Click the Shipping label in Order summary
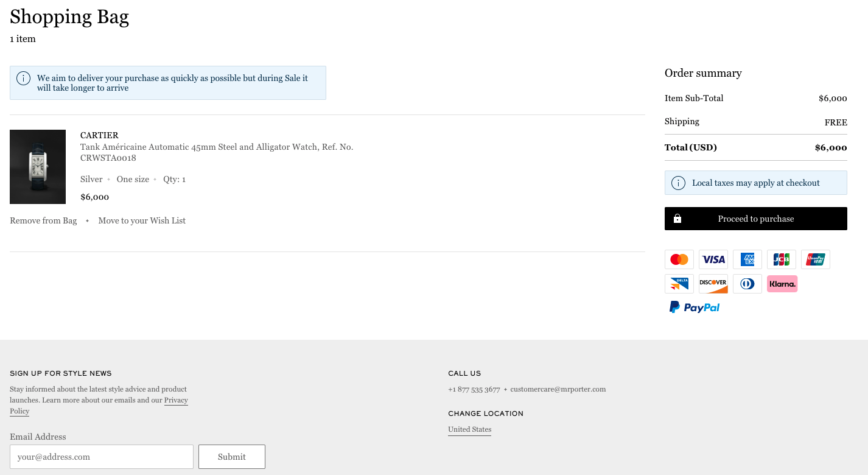This screenshot has width=868, height=475. pos(682,121)
